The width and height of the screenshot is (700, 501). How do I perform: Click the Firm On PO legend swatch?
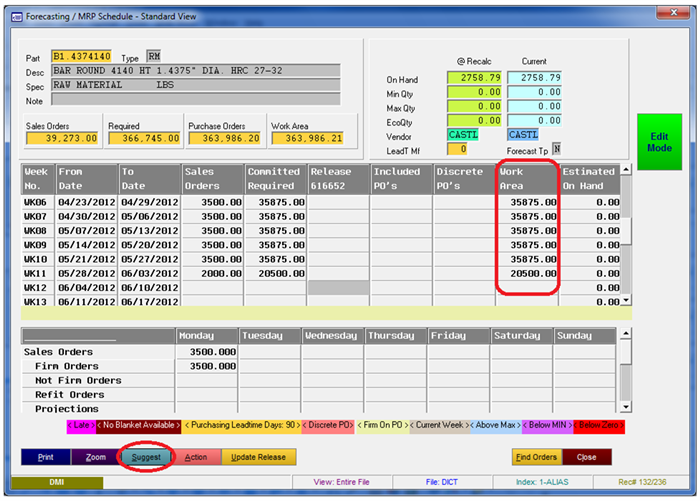pos(383,426)
